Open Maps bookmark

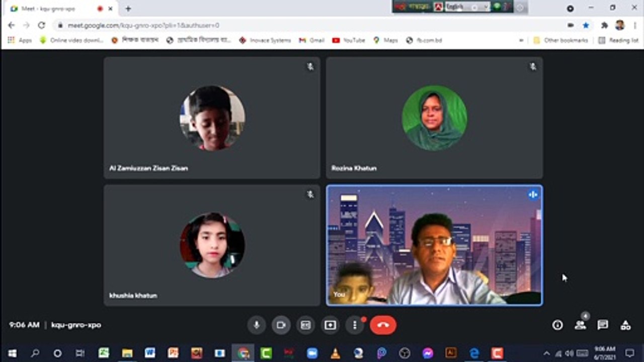click(385, 40)
